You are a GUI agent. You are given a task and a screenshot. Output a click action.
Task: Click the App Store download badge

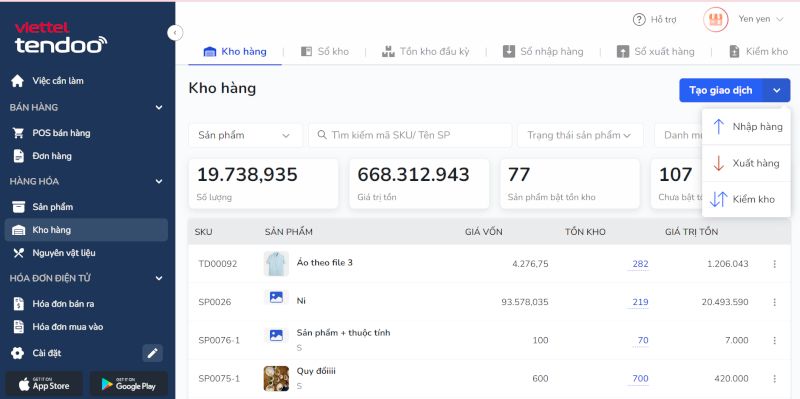(44, 385)
